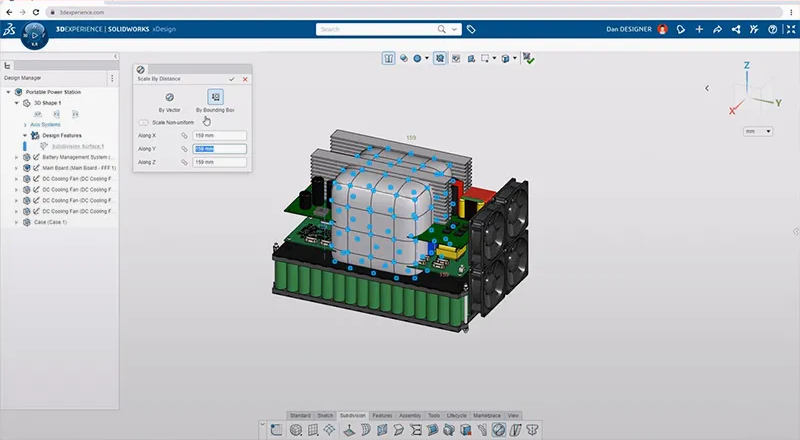Collapse the left panel with the arrow
Screen dimensions: 800x440
(x=115, y=56)
